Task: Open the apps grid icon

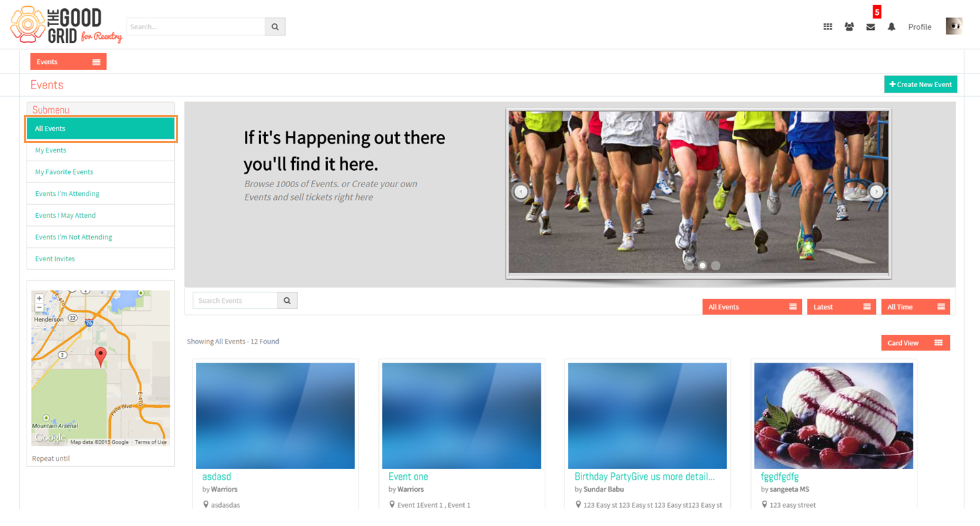Action: tap(828, 27)
